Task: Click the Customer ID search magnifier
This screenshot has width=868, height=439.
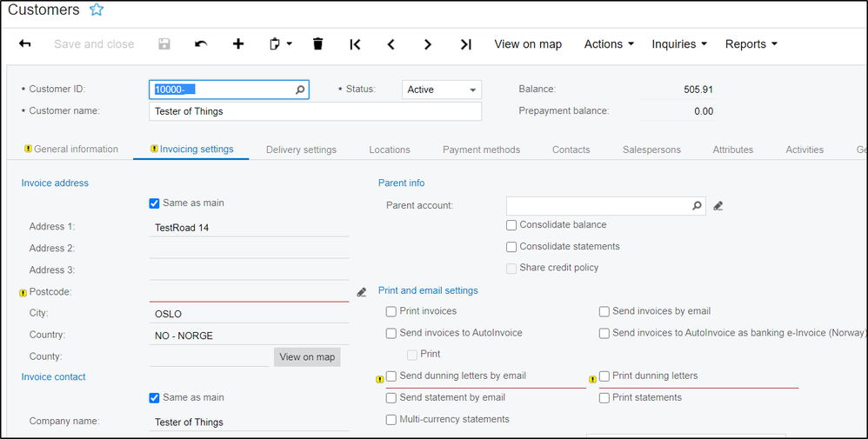Action: pyautogui.click(x=300, y=90)
